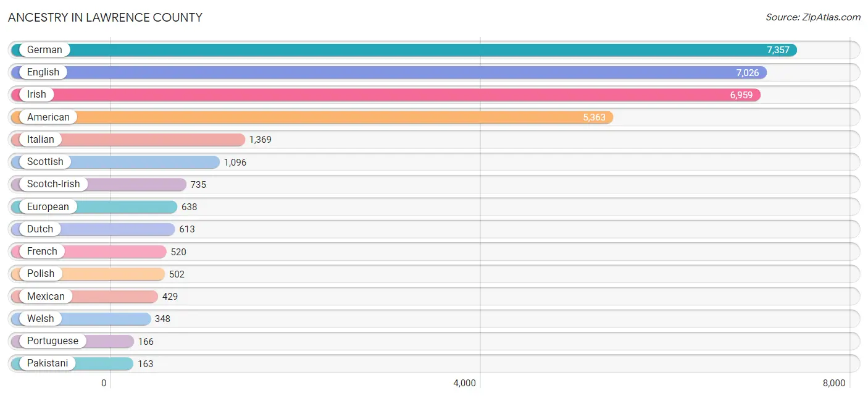Click the French ancestry label
Viewport: 868px width, 398px height.
tap(42, 252)
